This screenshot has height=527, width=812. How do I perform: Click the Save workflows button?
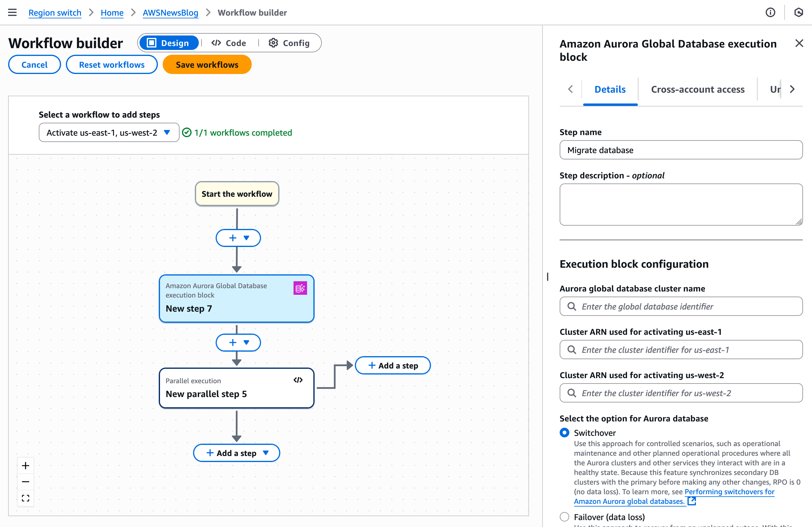[x=207, y=64]
